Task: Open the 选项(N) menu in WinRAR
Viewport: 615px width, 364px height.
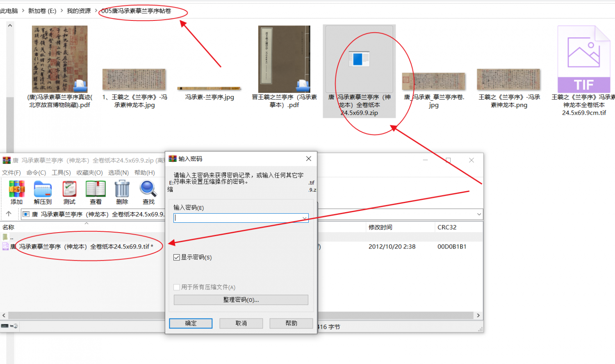Action: tap(118, 172)
